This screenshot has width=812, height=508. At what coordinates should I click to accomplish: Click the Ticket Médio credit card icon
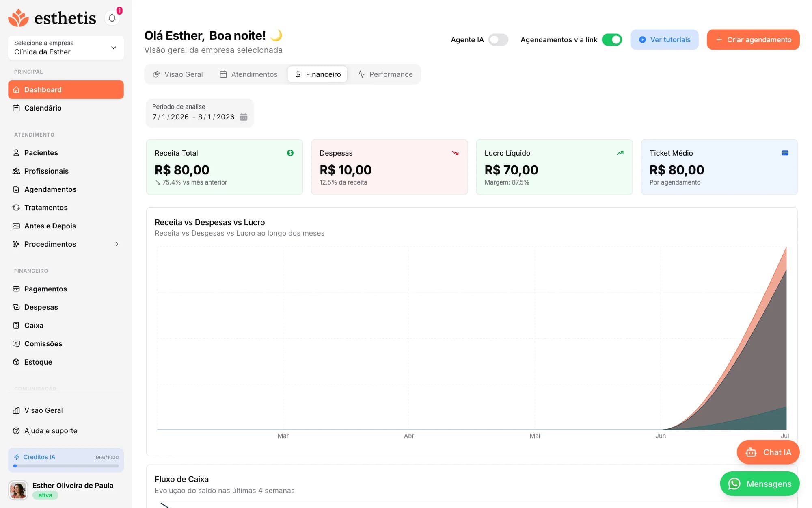click(785, 153)
